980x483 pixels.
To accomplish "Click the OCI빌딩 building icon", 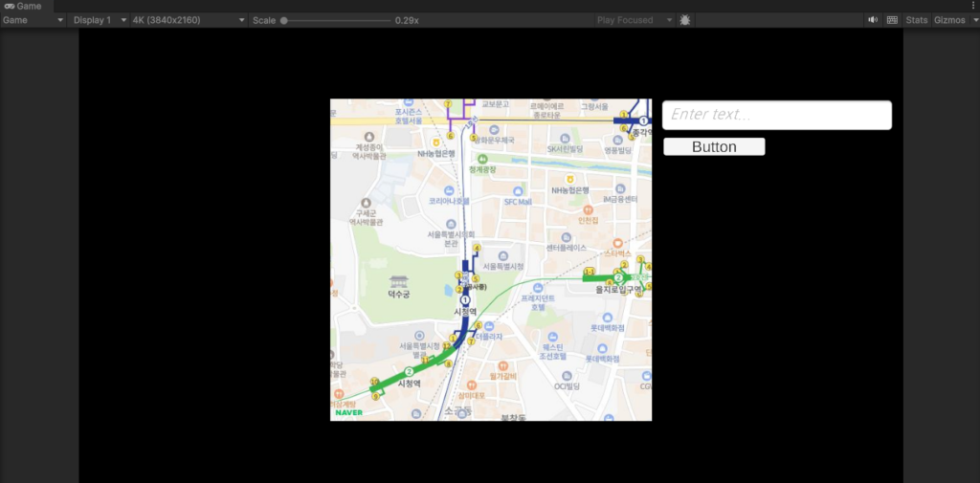I will click(x=567, y=376).
